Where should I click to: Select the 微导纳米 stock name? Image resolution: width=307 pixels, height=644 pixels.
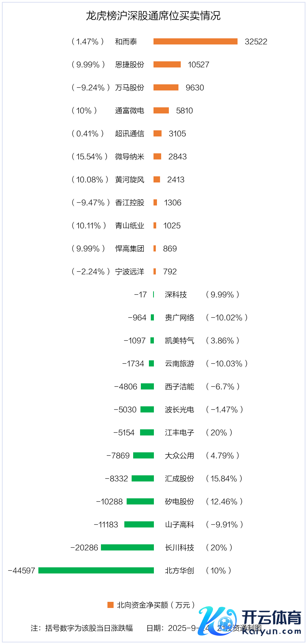130,156
